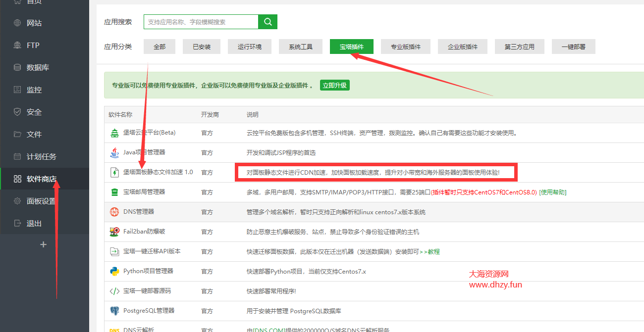644x332 pixels.
Task: Click the Python项目管理器 snake icon
Action: pyautogui.click(x=114, y=271)
